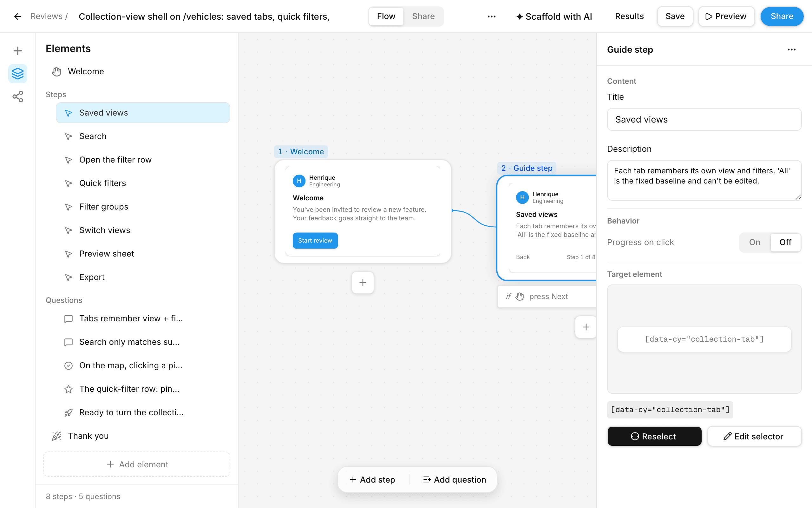Image resolution: width=812 pixels, height=508 pixels.
Task: Switch to the Flow tab
Action: [386, 17]
